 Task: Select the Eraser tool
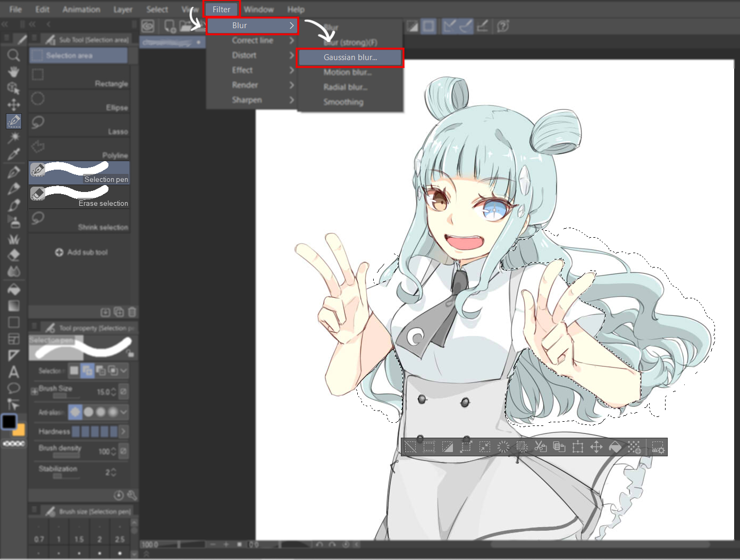click(x=14, y=254)
